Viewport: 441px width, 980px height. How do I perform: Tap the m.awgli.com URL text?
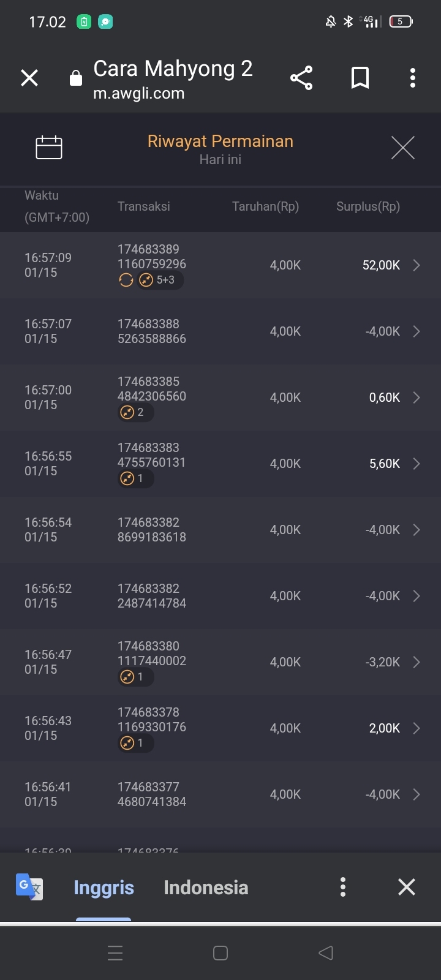click(x=138, y=93)
